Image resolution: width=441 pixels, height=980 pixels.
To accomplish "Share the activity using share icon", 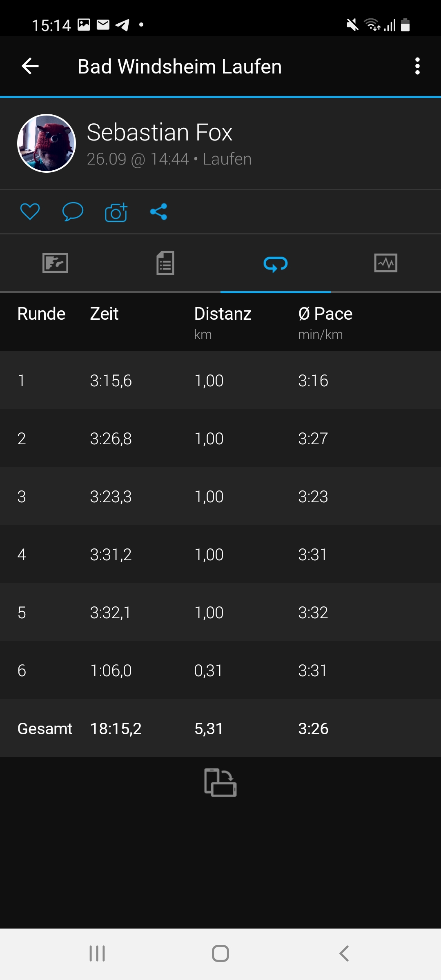I will pyautogui.click(x=159, y=212).
